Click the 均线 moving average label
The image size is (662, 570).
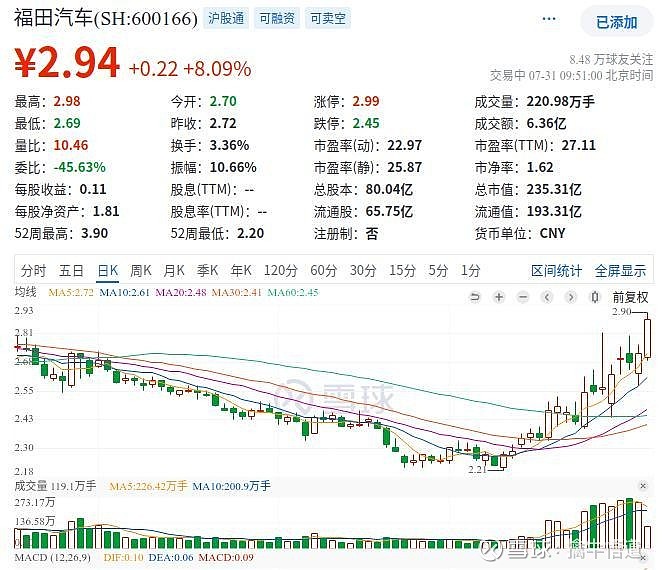[26, 291]
